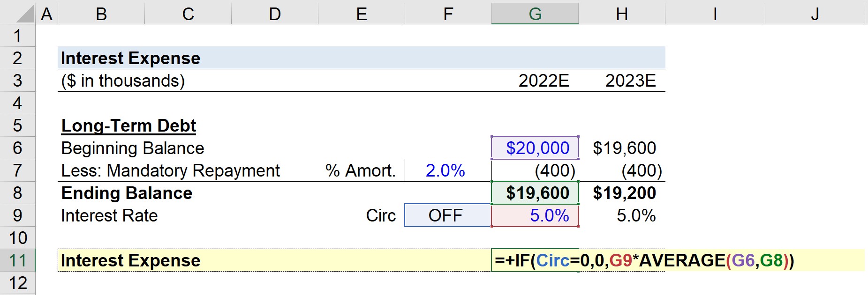This screenshot has width=868, height=295.
Task: Select row 7 header
Action: 17,170
